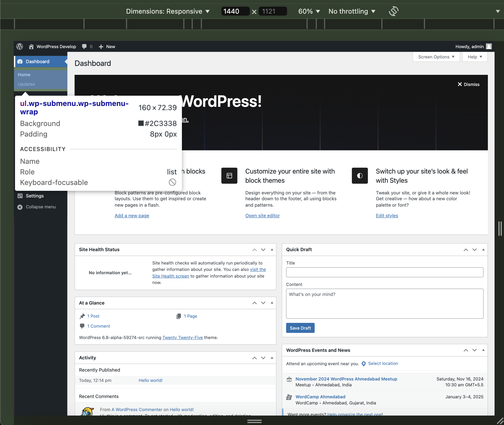Open the Settings menu item
Screen dimensions: 504x425
tap(41, 196)
